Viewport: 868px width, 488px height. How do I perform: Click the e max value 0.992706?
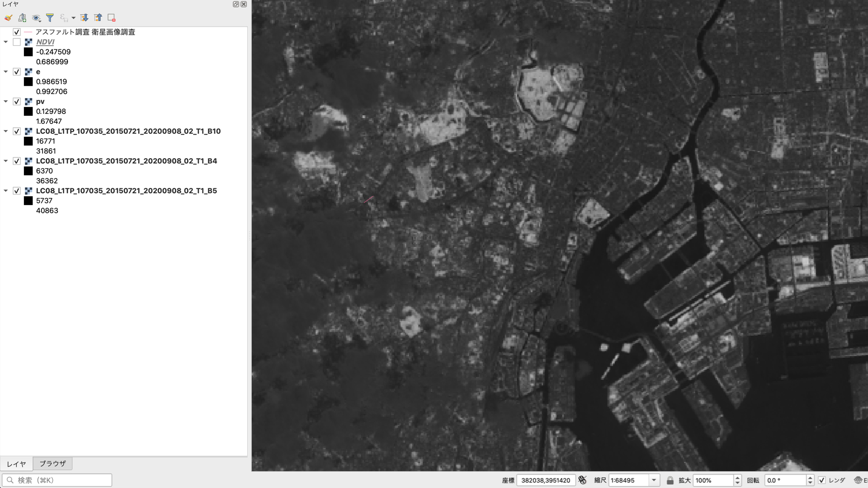(x=52, y=92)
